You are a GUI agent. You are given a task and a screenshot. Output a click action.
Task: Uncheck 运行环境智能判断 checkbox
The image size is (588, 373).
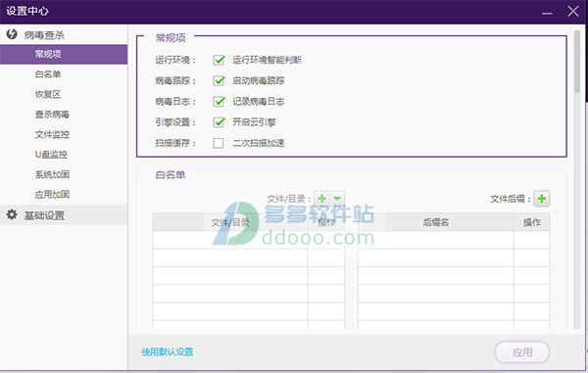219,60
